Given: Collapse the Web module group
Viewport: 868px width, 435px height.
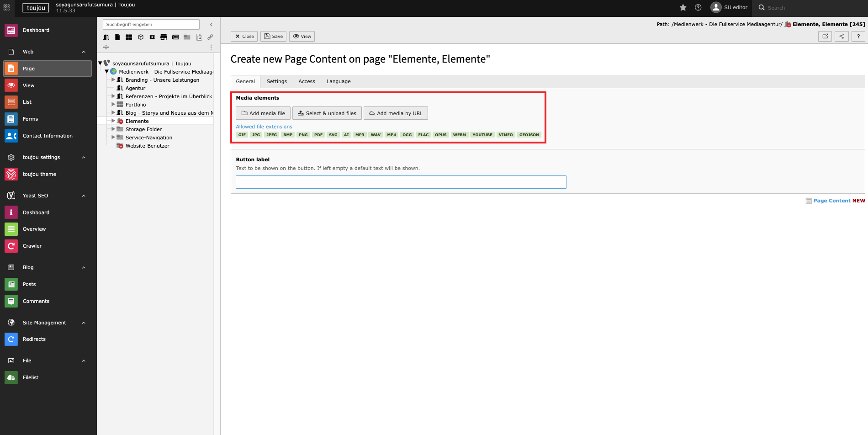Looking at the screenshot, I should tap(84, 52).
